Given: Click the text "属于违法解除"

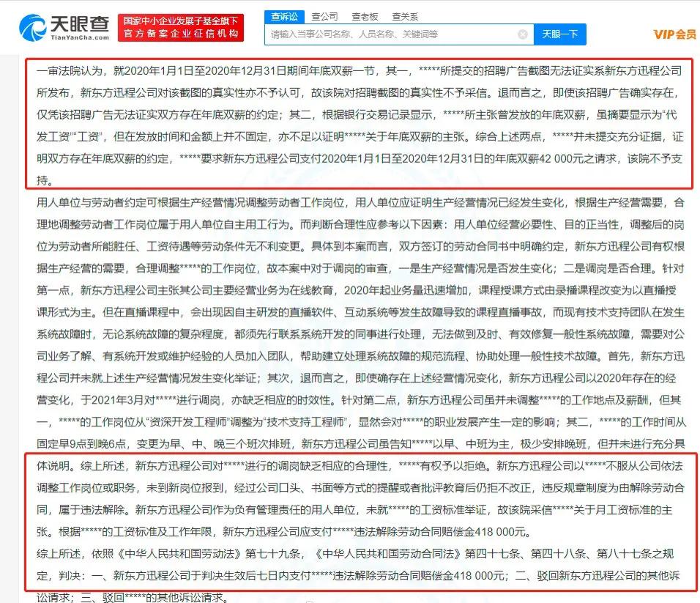Looking at the screenshot, I should click(92, 510).
